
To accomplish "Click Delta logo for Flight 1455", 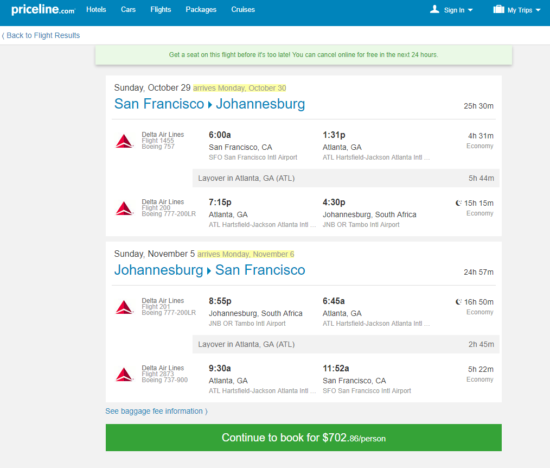I will point(124,141).
